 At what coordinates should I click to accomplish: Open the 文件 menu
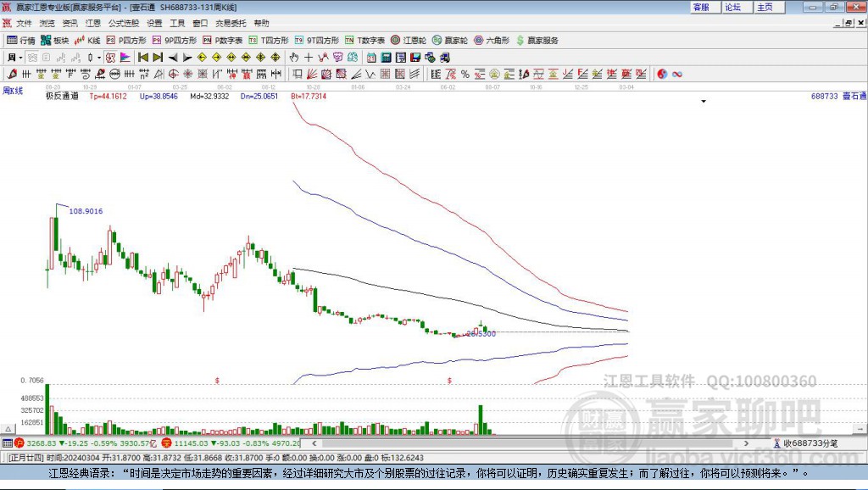tap(24, 23)
